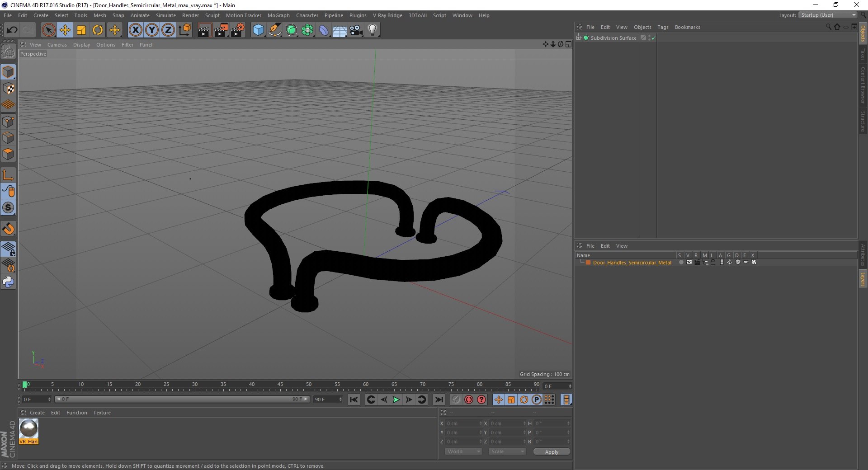Select the Subdivision Surface object
This screenshot has height=470, width=868.
pyautogui.click(x=613, y=38)
